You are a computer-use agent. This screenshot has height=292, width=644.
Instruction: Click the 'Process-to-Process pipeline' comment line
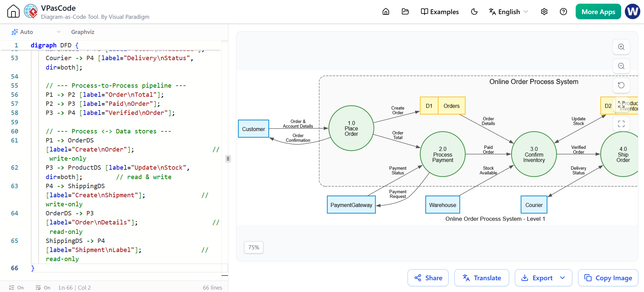click(x=116, y=86)
